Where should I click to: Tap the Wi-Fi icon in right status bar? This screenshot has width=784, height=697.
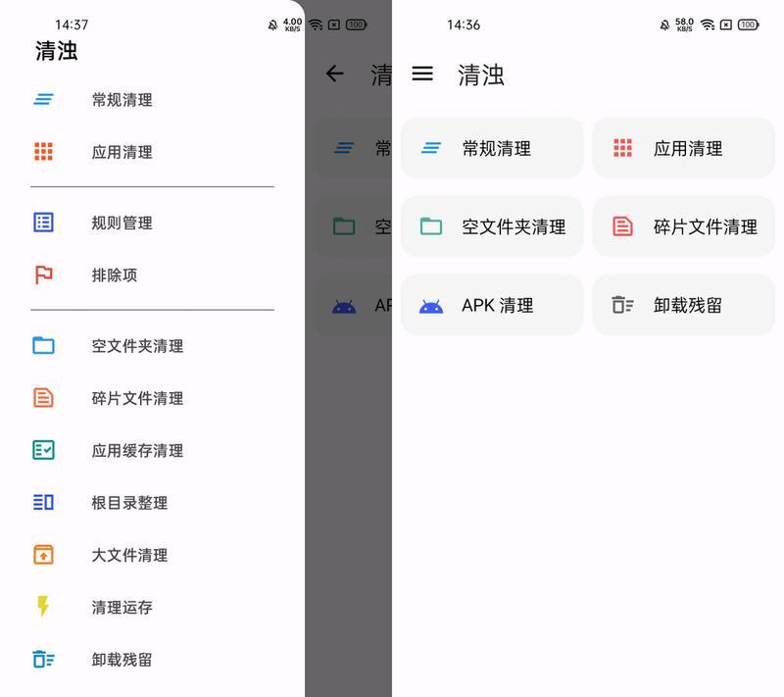pyautogui.click(x=708, y=25)
